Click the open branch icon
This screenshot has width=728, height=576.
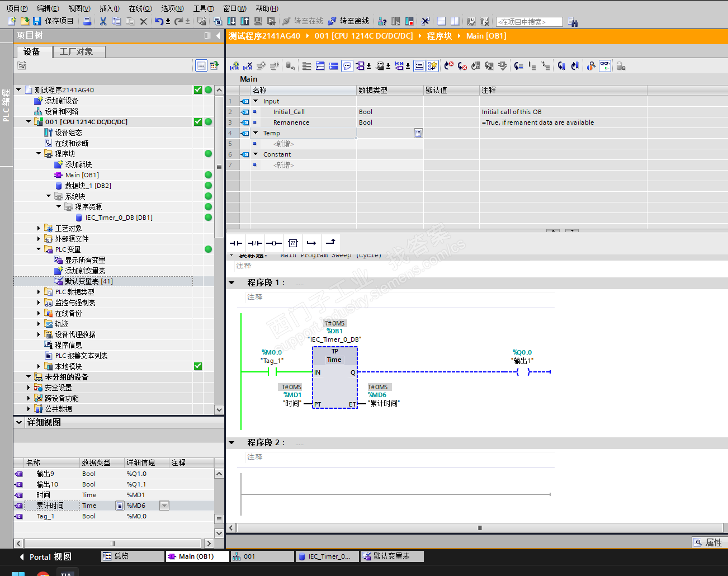coord(311,243)
